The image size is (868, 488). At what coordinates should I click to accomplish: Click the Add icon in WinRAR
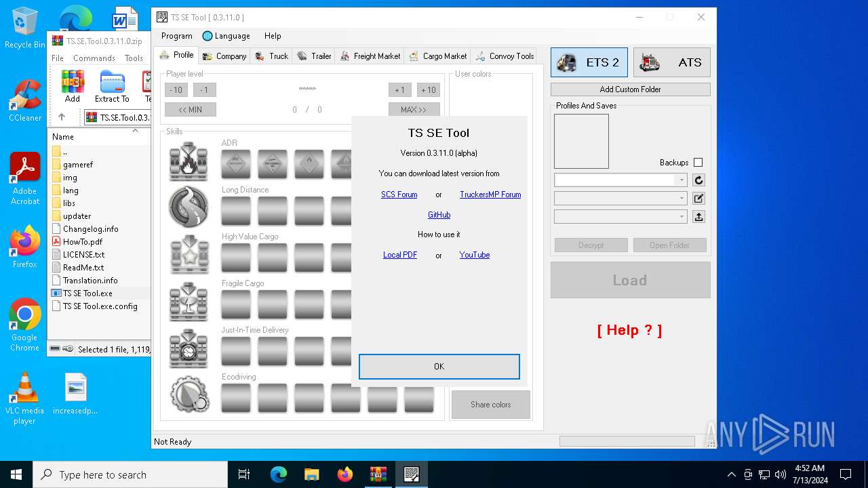(x=73, y=87)
